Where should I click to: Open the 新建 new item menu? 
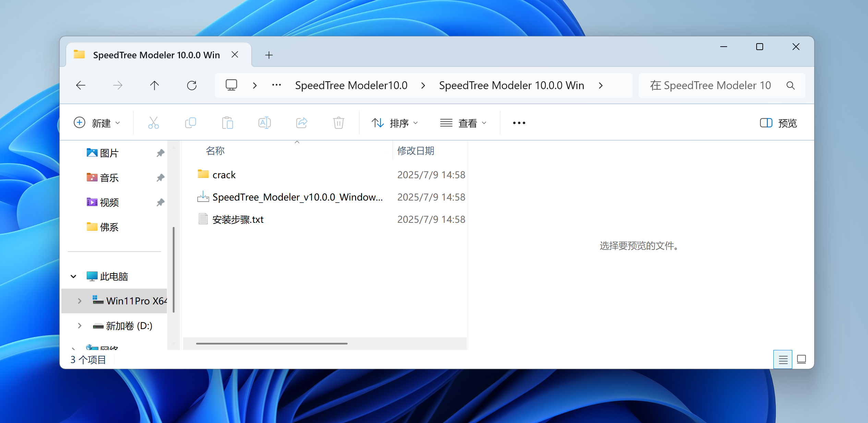[97, 123]
